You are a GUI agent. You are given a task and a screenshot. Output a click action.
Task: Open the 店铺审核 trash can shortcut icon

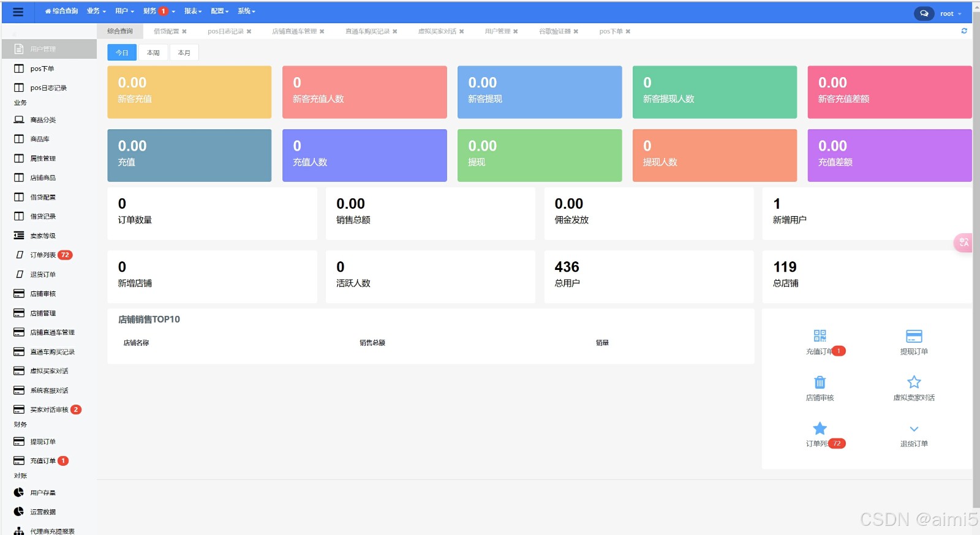click(x=820, y=383)
